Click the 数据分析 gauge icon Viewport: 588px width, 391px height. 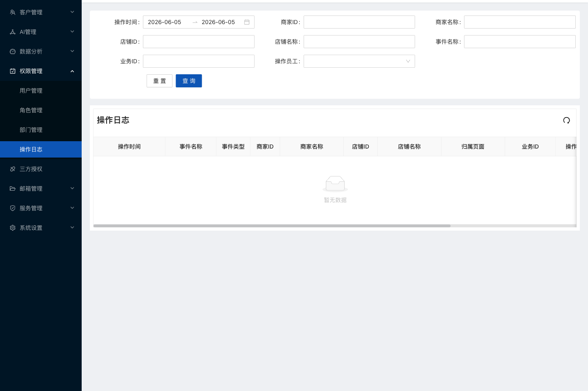click(13, 51)
